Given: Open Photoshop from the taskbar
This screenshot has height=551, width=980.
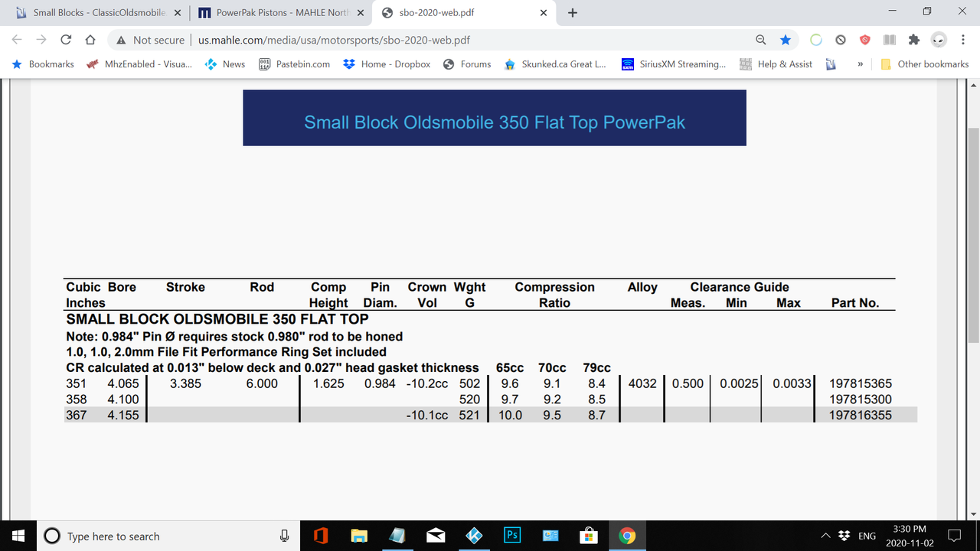Looking at the screenshot, I should click(512, 536).
